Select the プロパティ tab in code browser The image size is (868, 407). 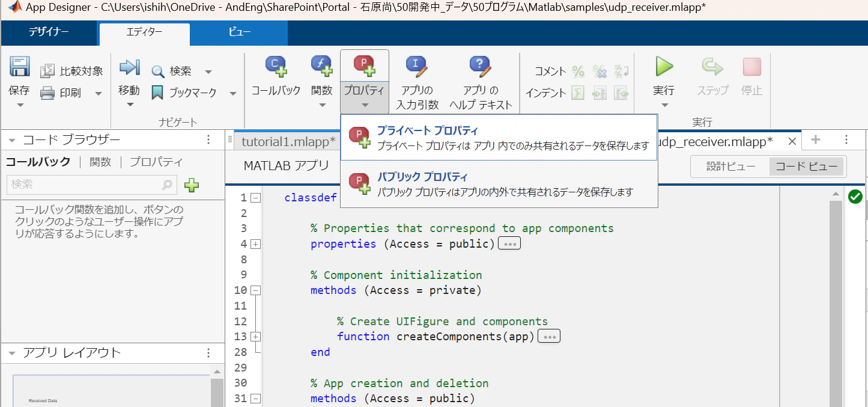pyautogui.click(x=156, y=162)
